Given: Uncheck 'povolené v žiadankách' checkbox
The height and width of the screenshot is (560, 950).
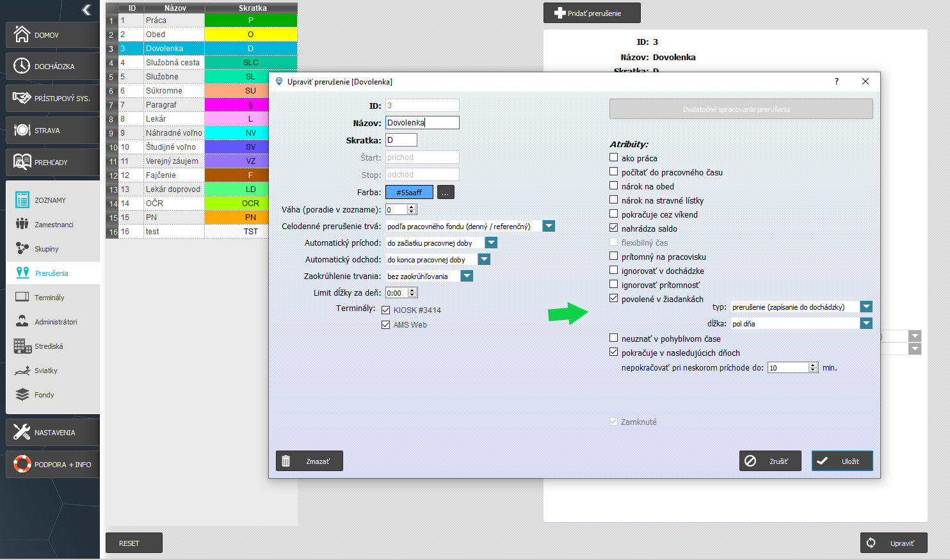Looking at the screenshot, I should point(613,298).
